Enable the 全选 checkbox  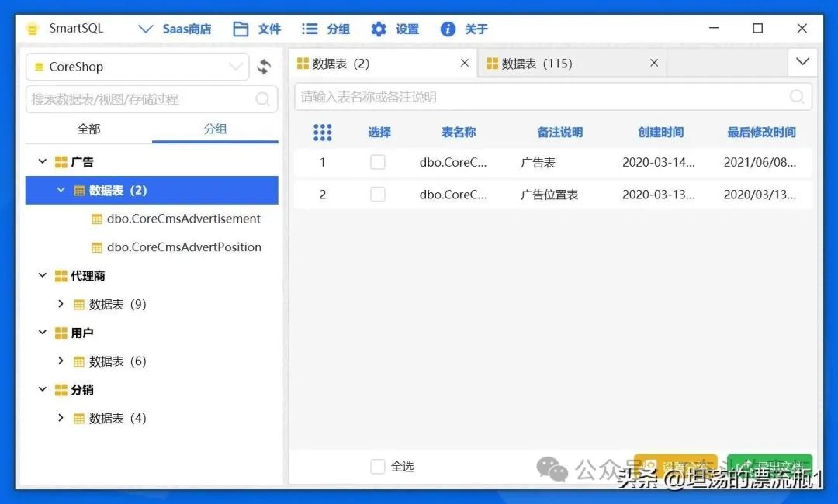point(378,466)
